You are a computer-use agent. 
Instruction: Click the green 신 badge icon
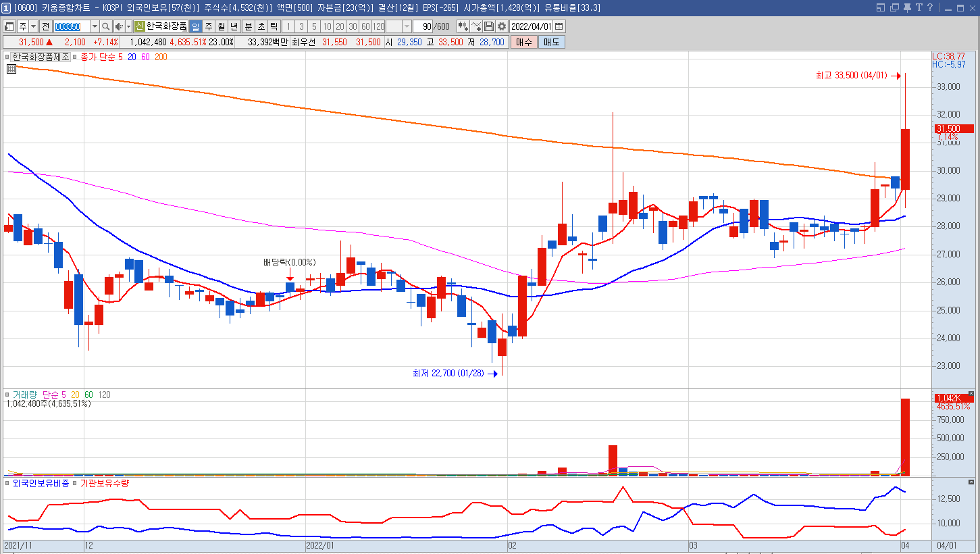(139, 26)
